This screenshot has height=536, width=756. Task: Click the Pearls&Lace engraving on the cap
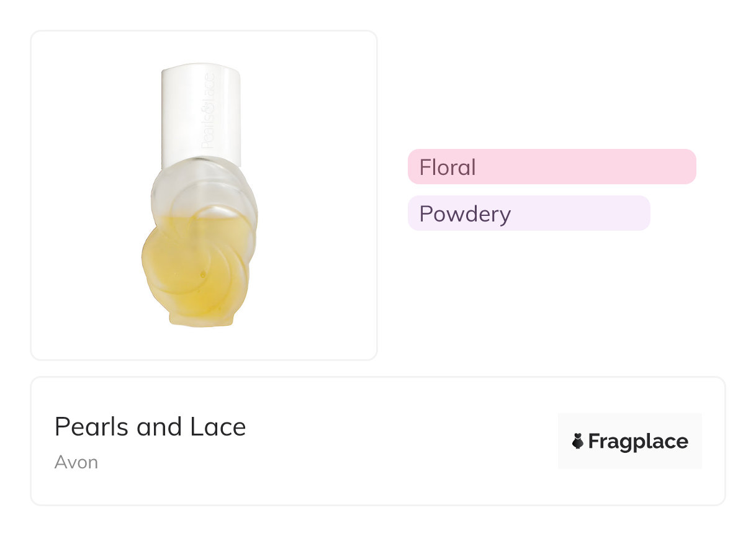click(209, 112)
